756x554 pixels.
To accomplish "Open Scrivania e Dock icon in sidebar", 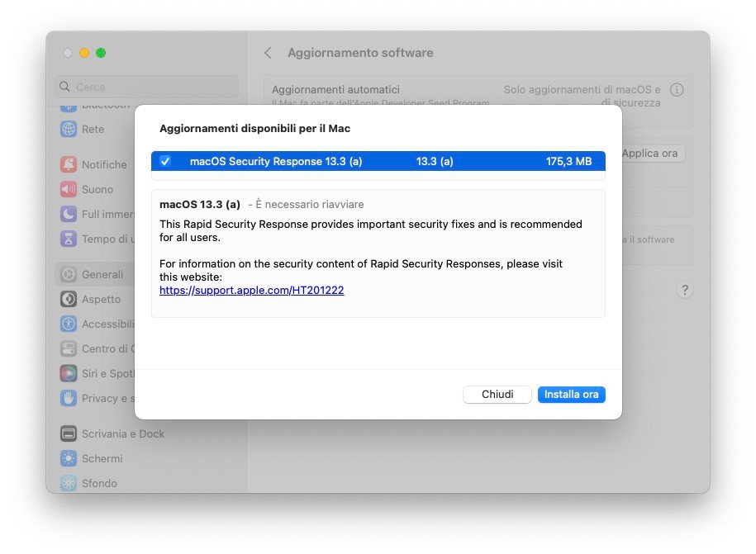I will [x=69, y=434].
